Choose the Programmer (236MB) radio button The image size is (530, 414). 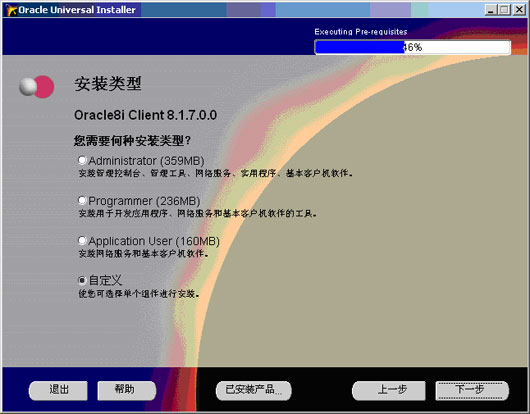(x=82, y=200)
